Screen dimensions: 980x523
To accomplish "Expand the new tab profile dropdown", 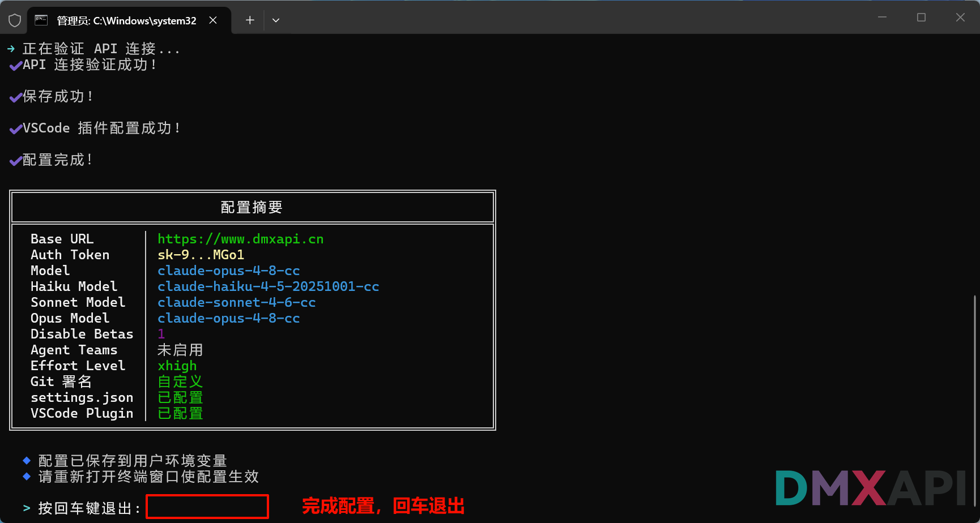I will tap(276, 20).
